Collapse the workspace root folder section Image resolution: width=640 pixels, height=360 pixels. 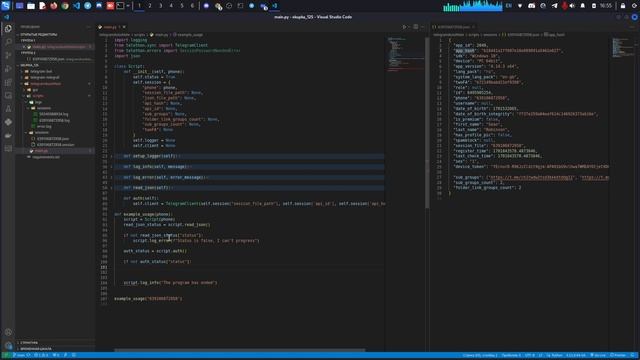[29, 65]
